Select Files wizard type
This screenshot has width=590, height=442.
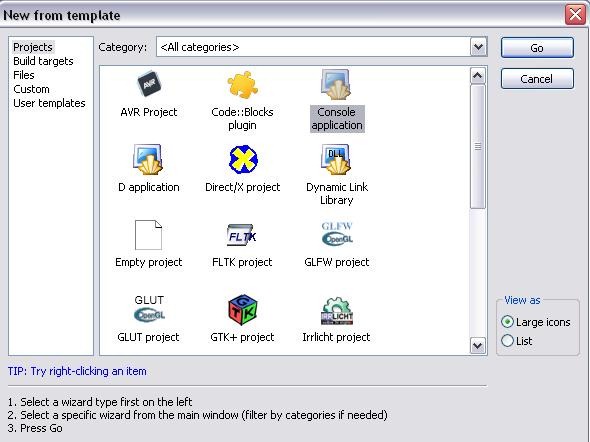[24, 75]
